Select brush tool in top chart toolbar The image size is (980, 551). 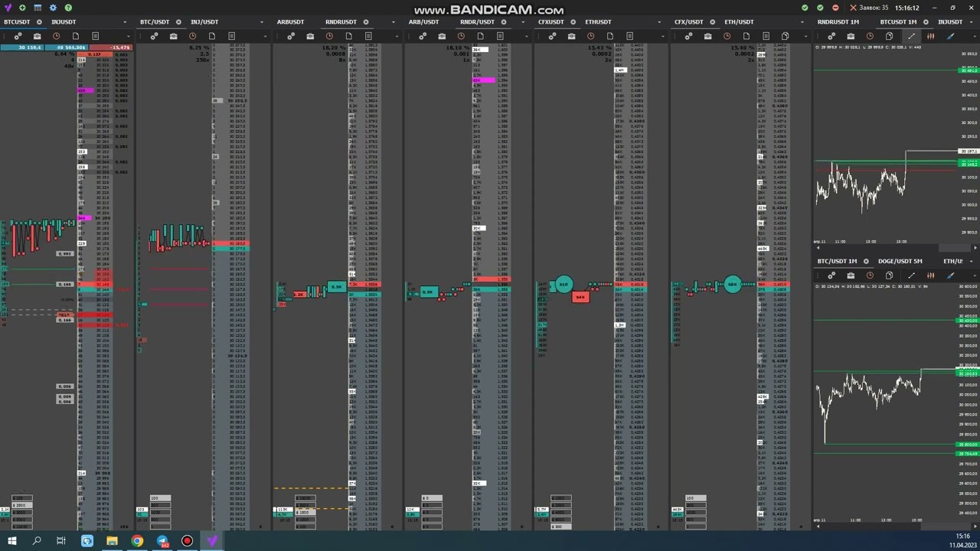point(950,36)
